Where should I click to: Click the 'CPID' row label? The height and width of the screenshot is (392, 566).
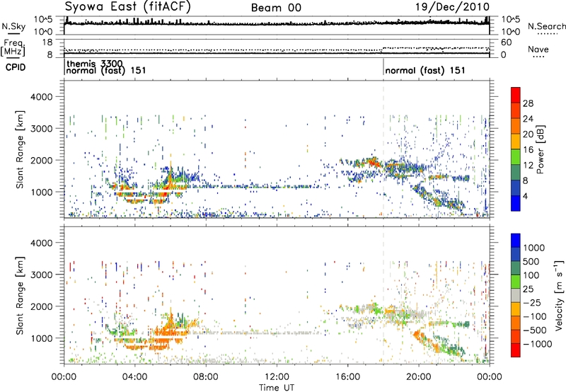click(x=16, y=67)
